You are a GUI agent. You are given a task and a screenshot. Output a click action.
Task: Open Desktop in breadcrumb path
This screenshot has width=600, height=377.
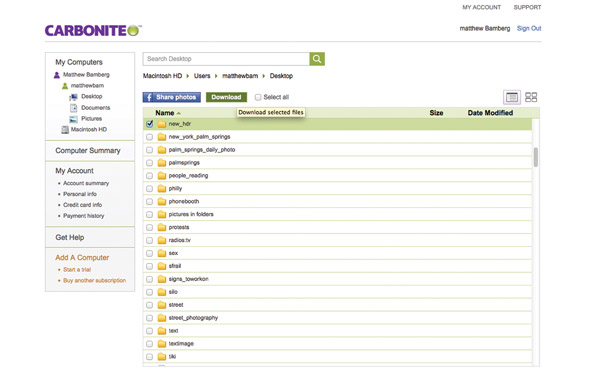(281, 76)
